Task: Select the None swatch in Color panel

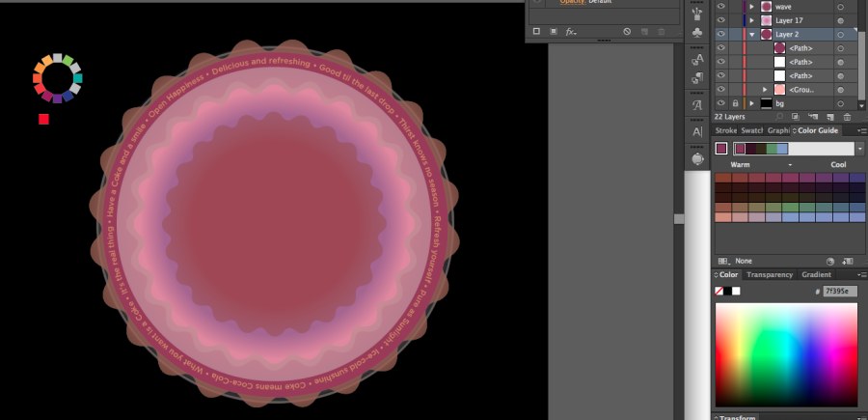Action: click(x=719, y=291)
